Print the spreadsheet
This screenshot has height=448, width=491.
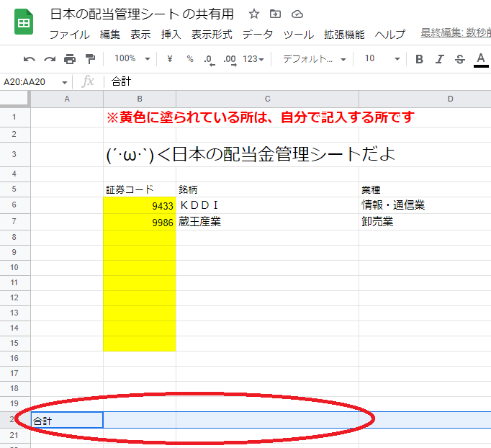point(70,59)
